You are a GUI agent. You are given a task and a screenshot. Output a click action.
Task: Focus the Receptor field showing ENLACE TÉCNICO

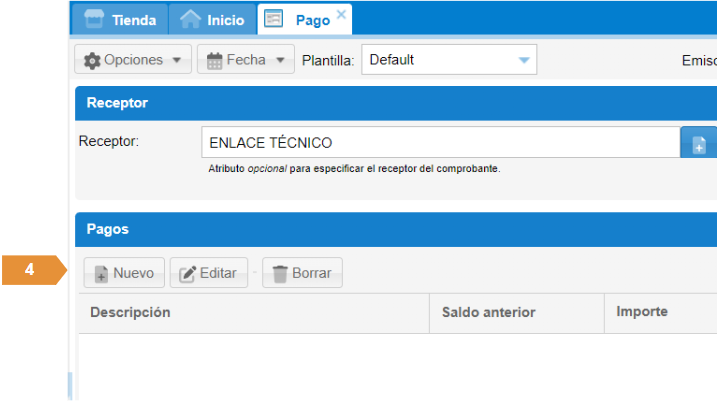tap(440, 143)
